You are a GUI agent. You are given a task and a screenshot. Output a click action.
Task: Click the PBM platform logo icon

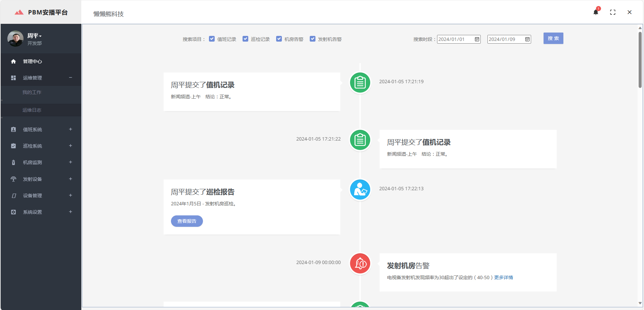[19, 12]
